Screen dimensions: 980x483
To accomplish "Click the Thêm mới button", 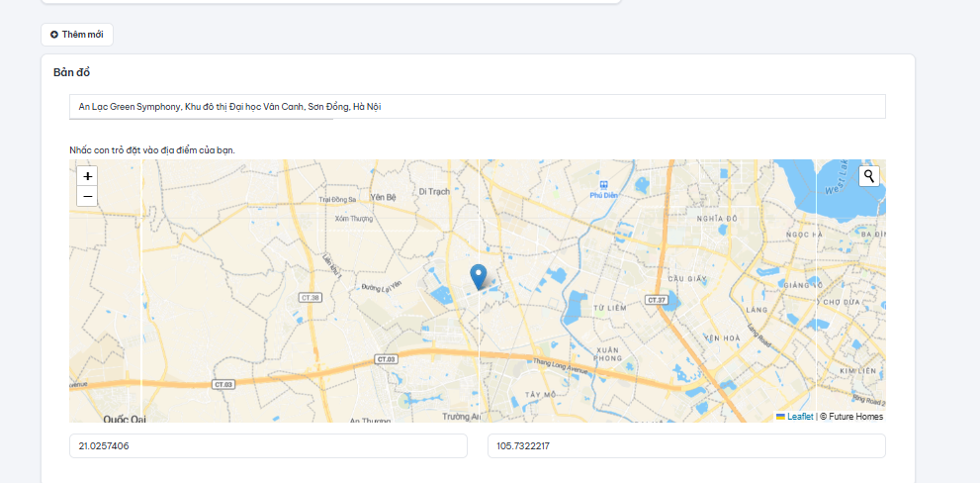I will 77,35.
